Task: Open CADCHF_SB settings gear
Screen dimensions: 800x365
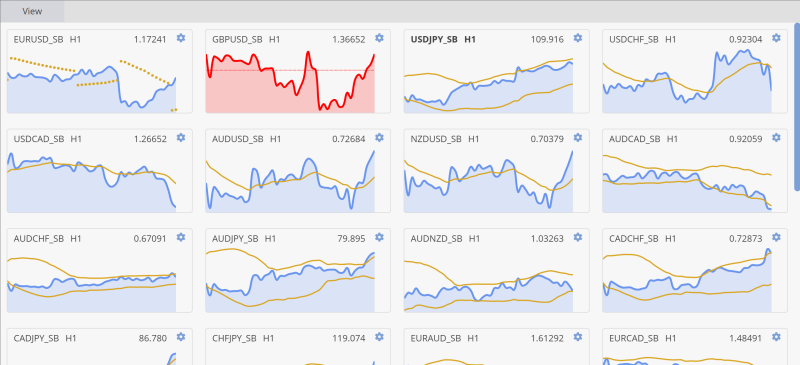Action: [x=776, y=237]
